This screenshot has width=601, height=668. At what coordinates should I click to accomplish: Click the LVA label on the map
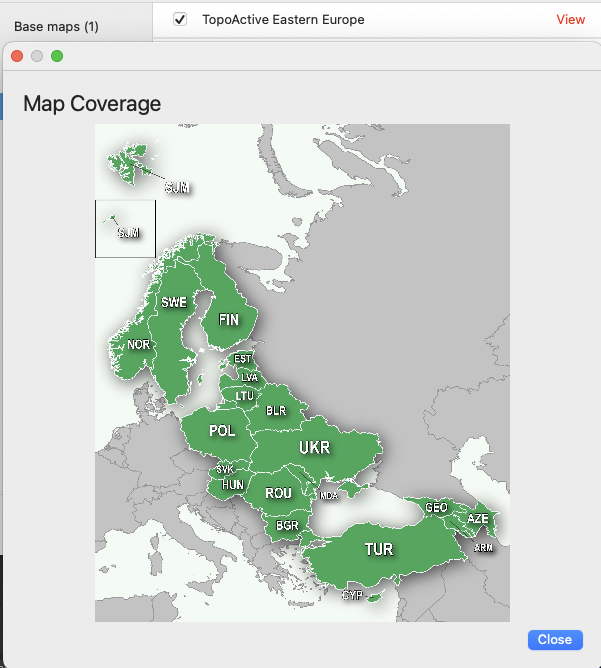pyautogui.click(x=249, y=377)
